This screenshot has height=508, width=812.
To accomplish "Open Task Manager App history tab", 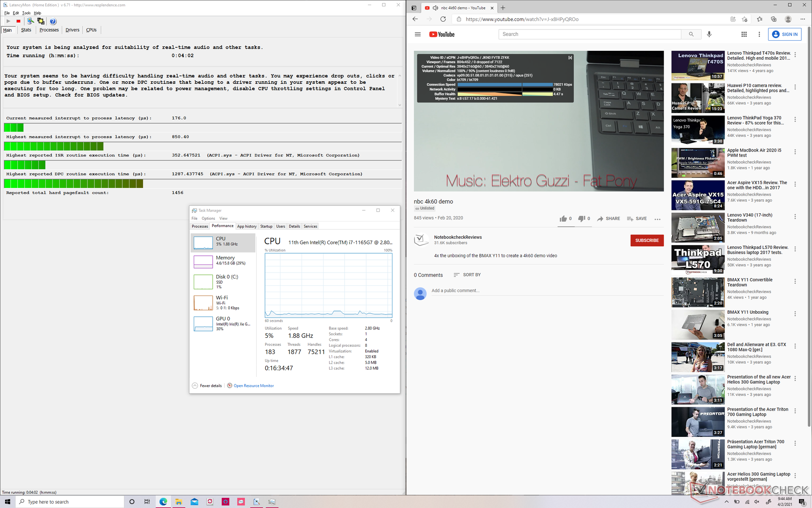I will (x=247, y=226).
